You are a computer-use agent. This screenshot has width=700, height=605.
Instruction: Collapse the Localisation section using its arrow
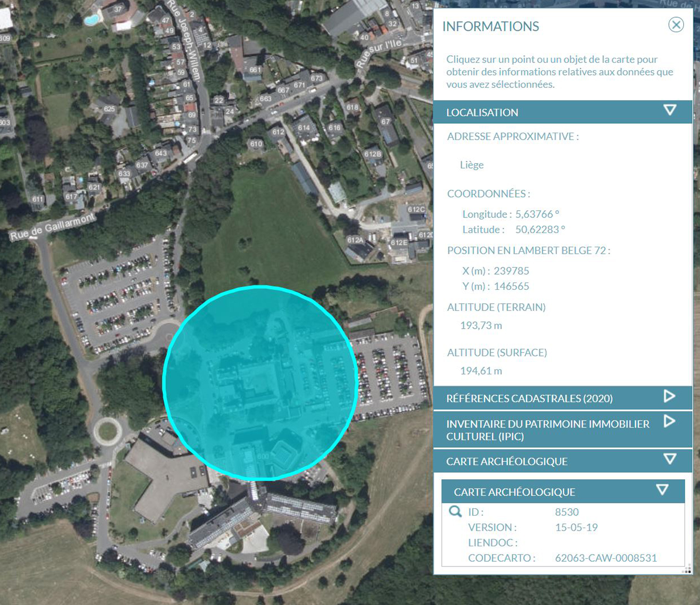pos(670,110)
